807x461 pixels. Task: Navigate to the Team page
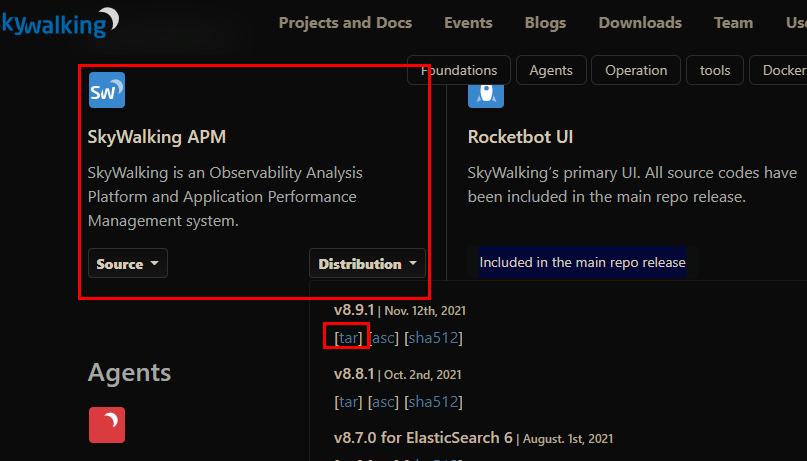coord(733,23)
